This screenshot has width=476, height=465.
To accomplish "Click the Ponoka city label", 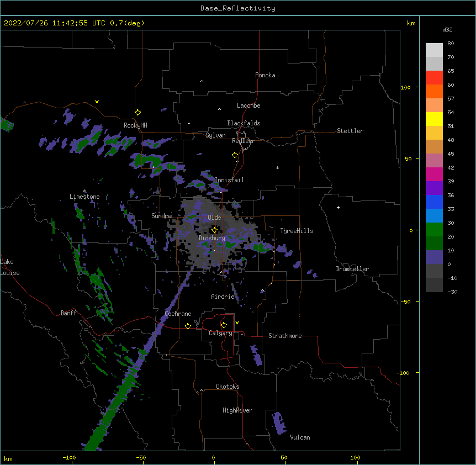I will 265,75.
